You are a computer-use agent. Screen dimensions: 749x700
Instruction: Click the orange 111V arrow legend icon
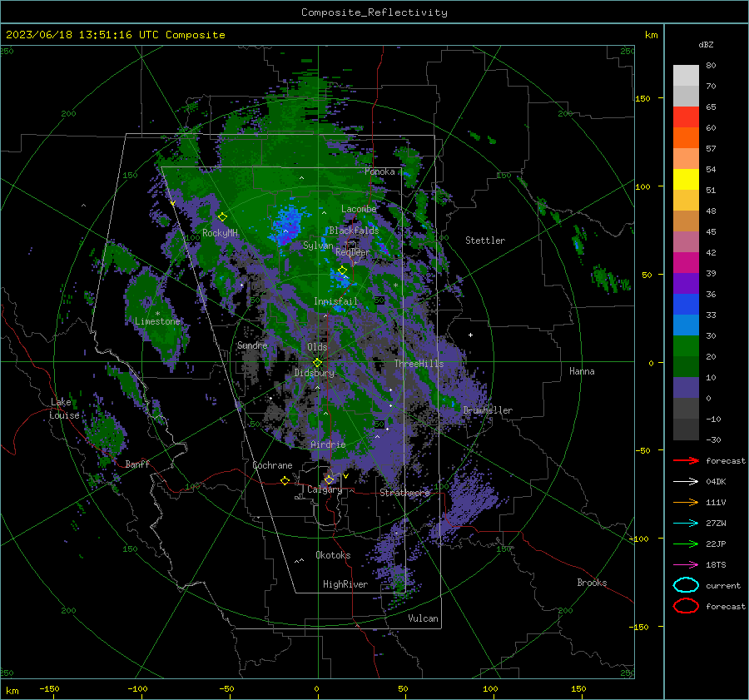[686, 502]
